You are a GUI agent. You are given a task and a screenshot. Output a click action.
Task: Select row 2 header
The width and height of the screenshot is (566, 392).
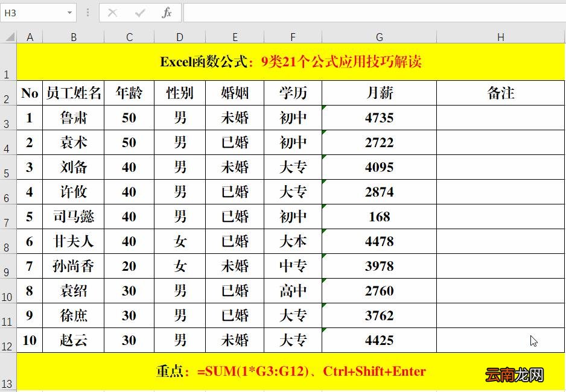pyautogui.click(x=8, y=93)
